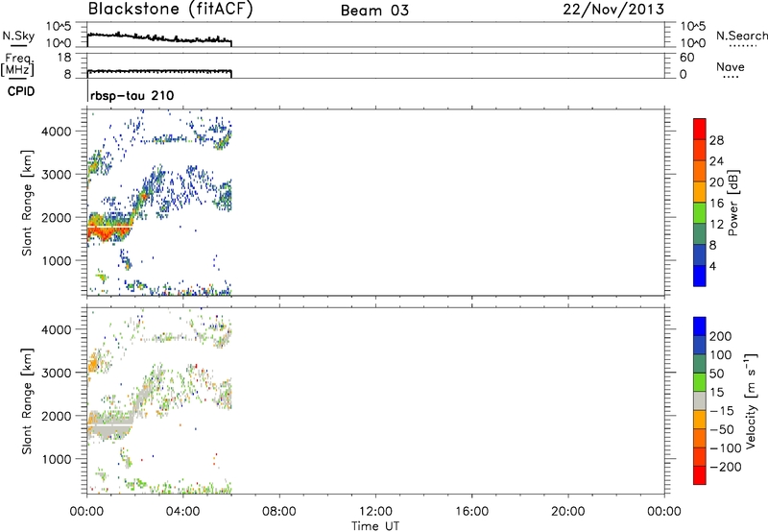The height and width of the screenshot is (532, 768).
Task: Click the '-200' tick on Velocity colorbar
Action: tap(726, 467)
